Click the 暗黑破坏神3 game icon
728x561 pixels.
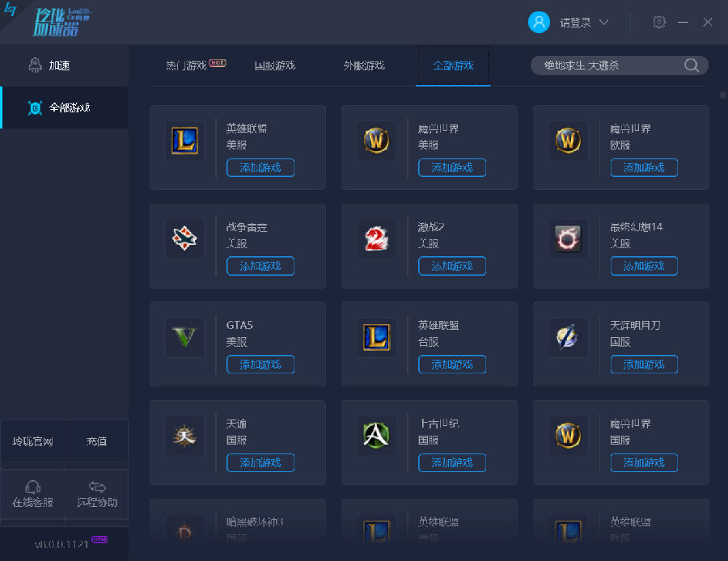click(184, 532)
